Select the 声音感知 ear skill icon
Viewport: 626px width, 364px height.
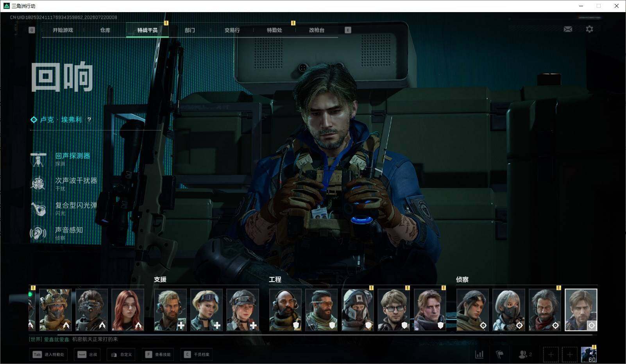(x=38, y=233)
